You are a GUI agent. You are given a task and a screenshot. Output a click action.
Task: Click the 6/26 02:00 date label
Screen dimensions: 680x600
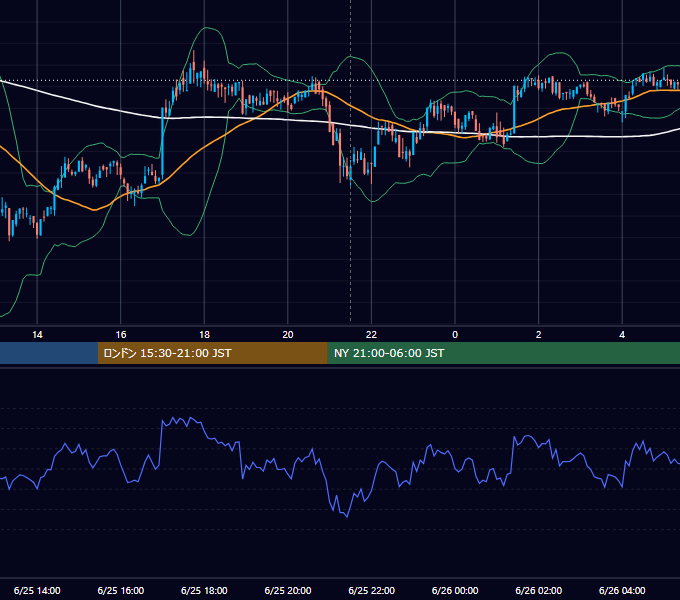(x=539, y=590)
